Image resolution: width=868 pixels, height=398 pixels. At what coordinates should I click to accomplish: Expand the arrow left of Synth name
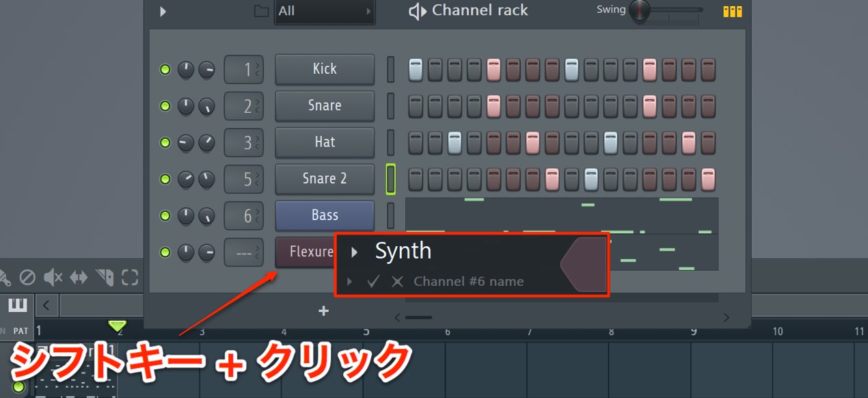[x=354, y=252]
